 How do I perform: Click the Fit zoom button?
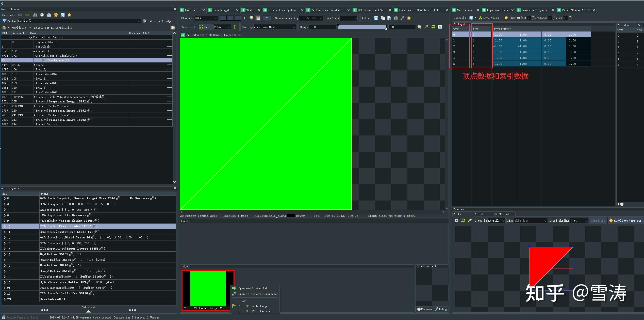coord(205,27)
